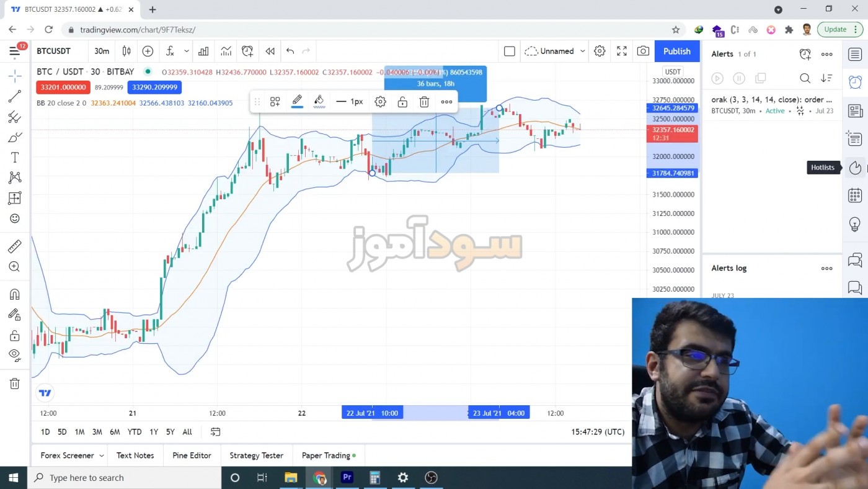Create new alert in Alerts panel

tap(805, 54)
